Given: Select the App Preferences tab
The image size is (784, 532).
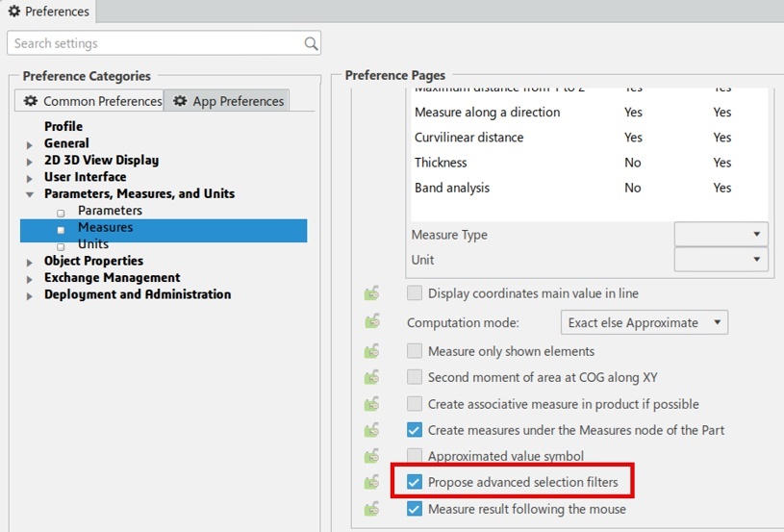Looking at the screenshot, I should (x=227, y=101).
